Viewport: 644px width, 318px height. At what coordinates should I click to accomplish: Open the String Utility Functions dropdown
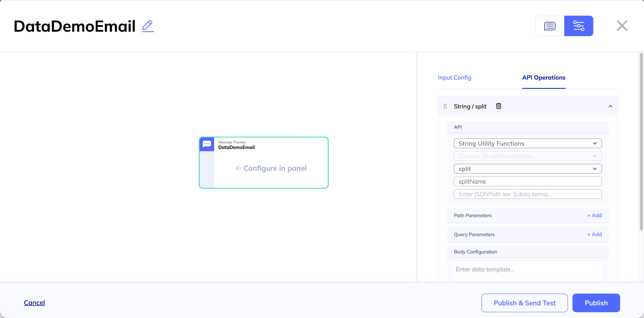(x=528, y=144)
